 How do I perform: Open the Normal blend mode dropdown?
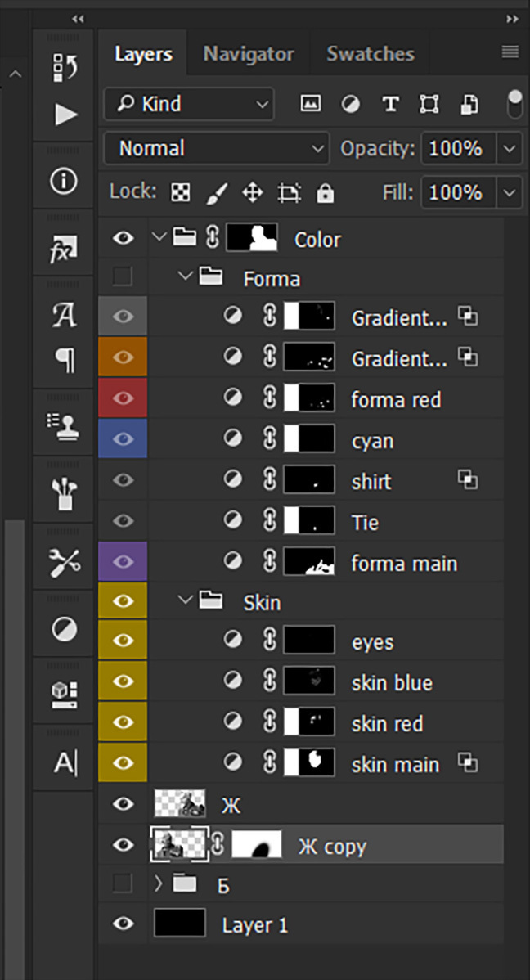[217, 148]
